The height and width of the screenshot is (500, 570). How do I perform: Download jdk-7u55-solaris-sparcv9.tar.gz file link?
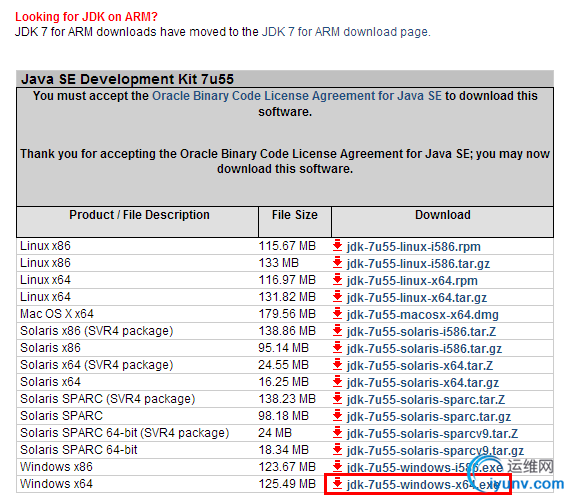click(x=435, y=451)
